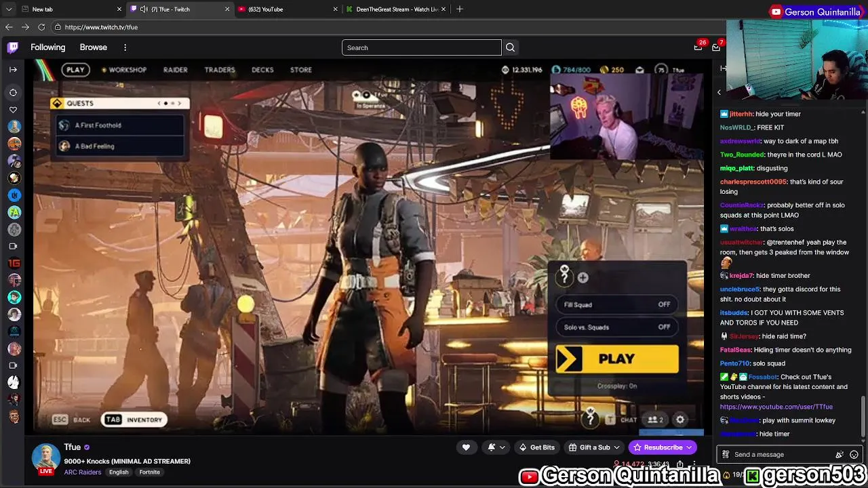Open the ARC Raiders category link
Screen dimensions: 868x488
tap(82, 472)
